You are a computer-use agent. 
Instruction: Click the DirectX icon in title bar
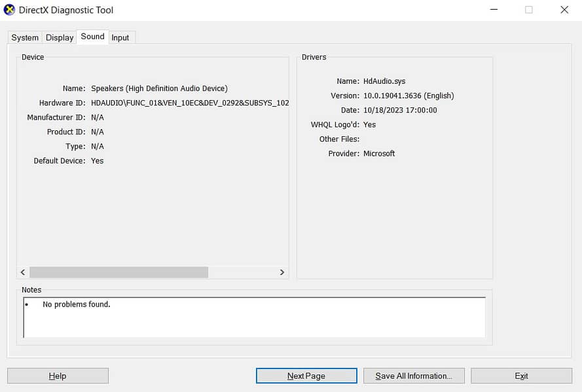(x=10, y=10)
